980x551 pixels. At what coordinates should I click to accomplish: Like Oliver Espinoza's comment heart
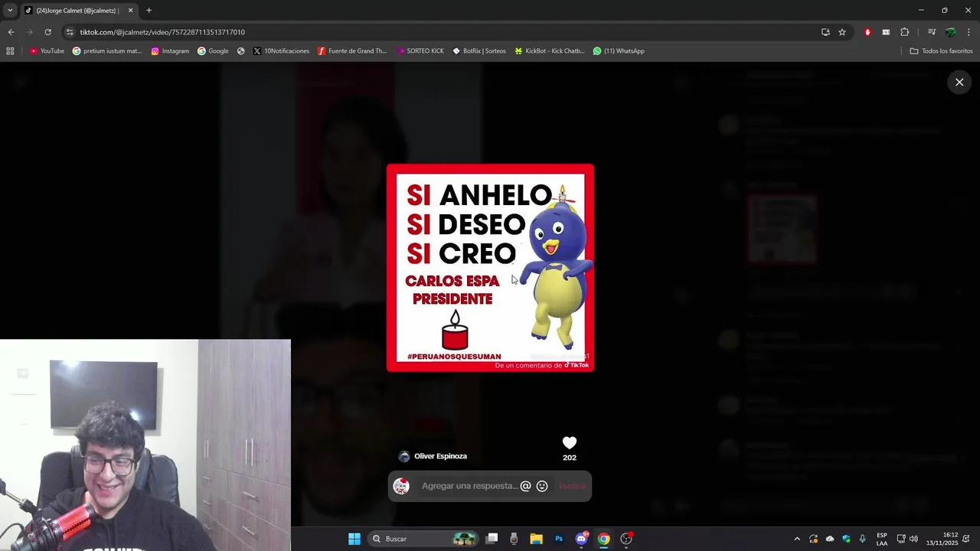[570, 443]
